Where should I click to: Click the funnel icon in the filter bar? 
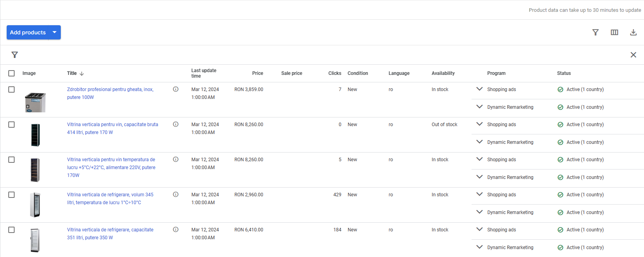pyautogui.click(x=15, y=55)
